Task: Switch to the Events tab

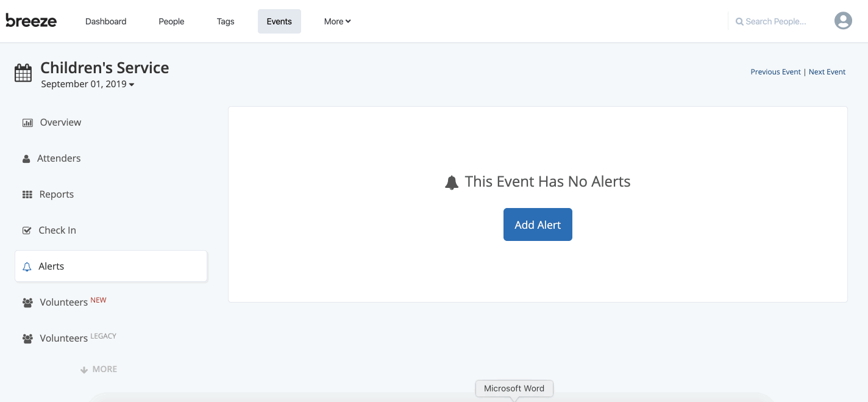Action: click(x=279, y=21)
